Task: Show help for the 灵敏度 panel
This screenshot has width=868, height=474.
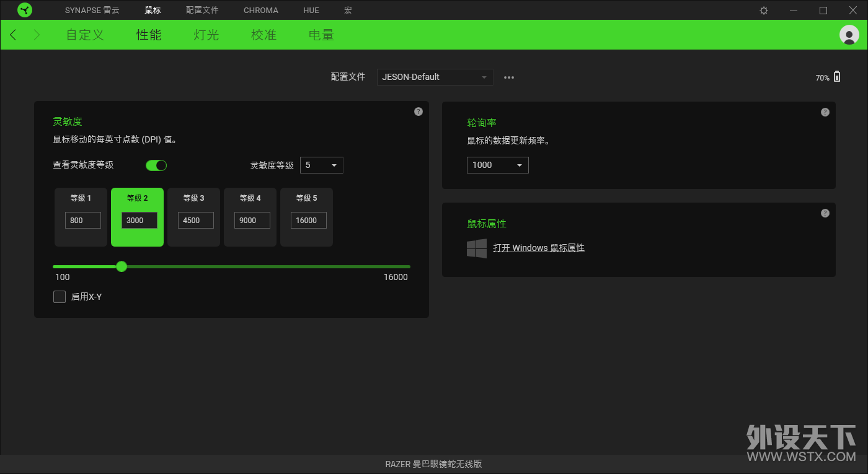Action: click(418, 112)
